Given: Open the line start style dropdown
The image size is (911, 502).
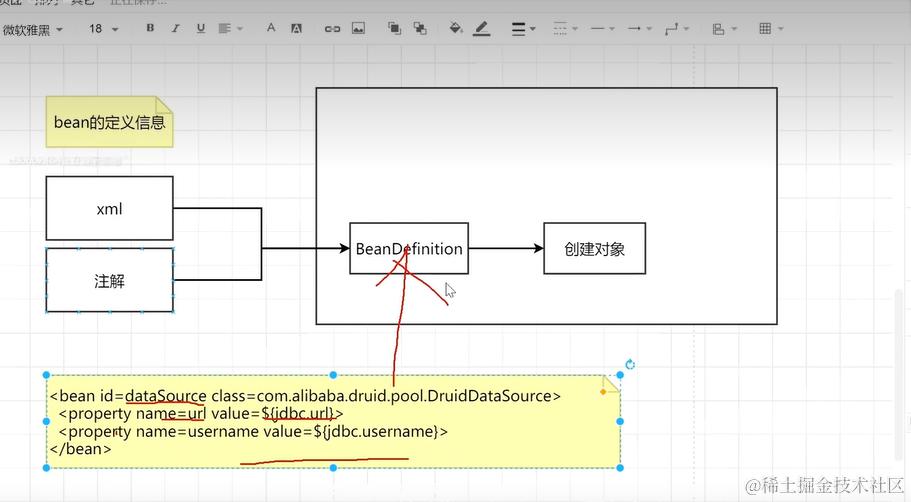Looking at the screenshot, I should (x=602, y=28).
